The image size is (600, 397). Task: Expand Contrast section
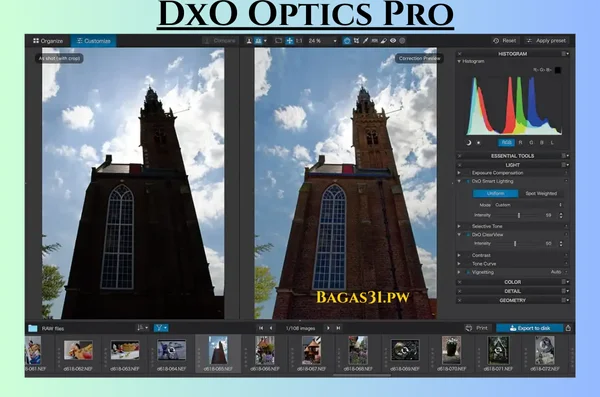[x=459, y=255]
